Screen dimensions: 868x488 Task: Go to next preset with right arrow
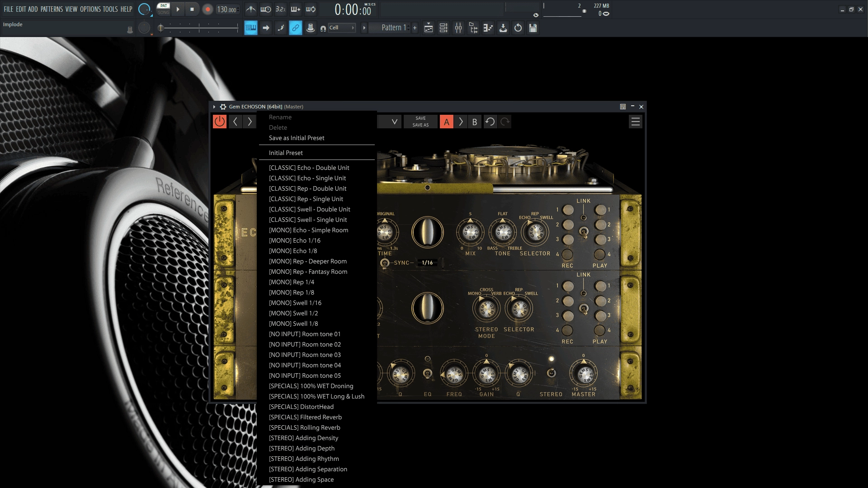coord(250,122)
